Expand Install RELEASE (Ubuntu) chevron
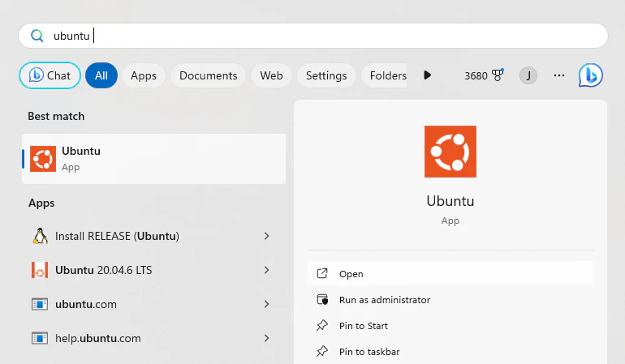625x364 pixels. (267, 236)
